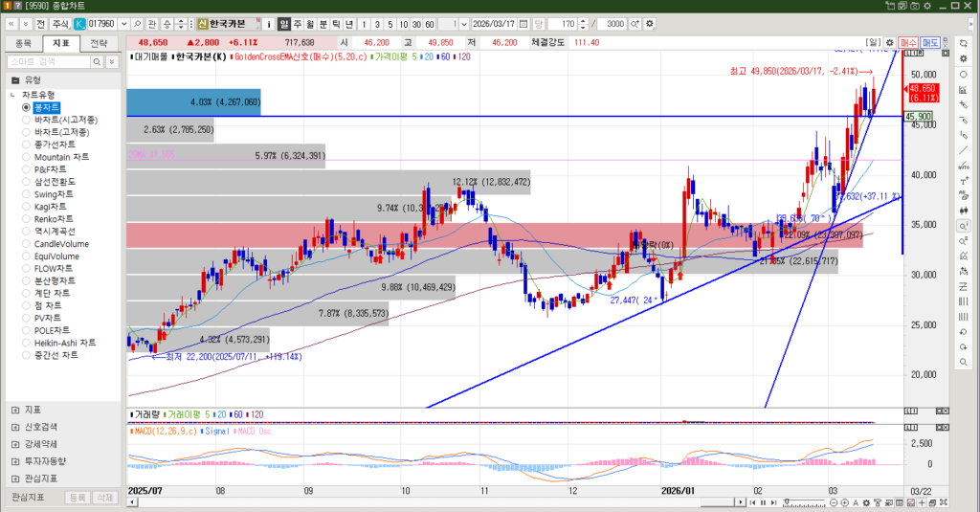Image resolution: width=980 pixels, height=512 pixels.
Task: Click the chart settings gear in top toolbar
Action: click(651, 23)
